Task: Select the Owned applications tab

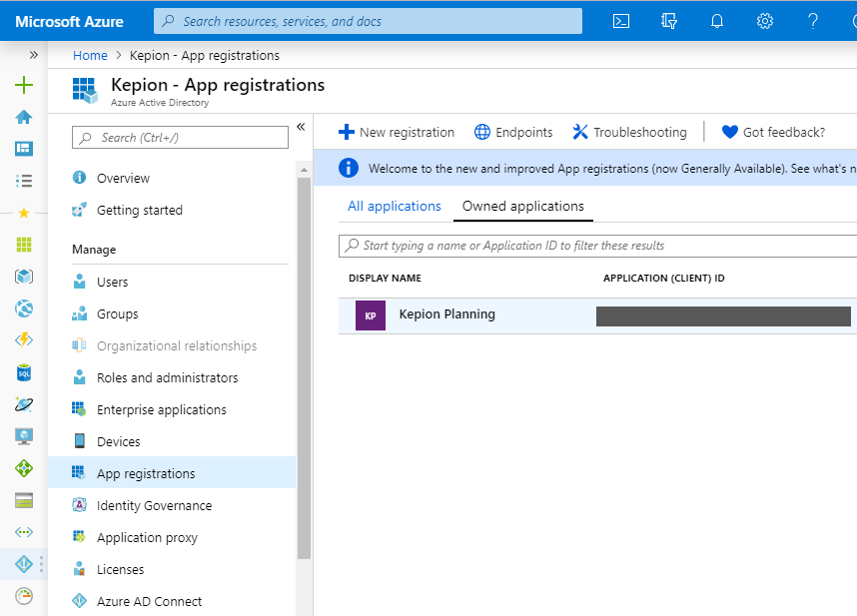Action: tap(522, 206)
